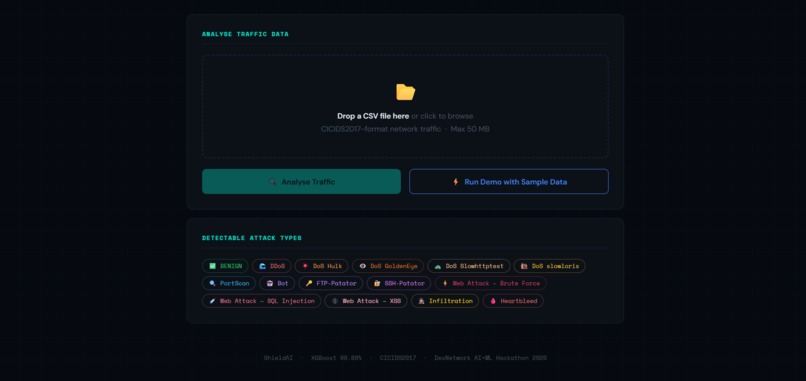Image resolution: width=806 pixels, height=381 pixels.
Task: Click the 'ANALYSE TRAFFIC DATA' heading
Action: click(245, 34)
